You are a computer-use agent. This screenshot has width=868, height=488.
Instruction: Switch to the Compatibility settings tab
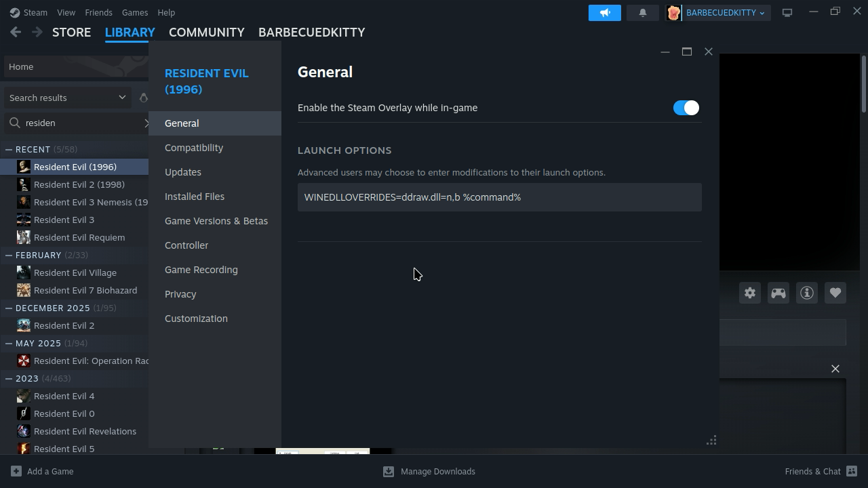click(x=194, y=148)
